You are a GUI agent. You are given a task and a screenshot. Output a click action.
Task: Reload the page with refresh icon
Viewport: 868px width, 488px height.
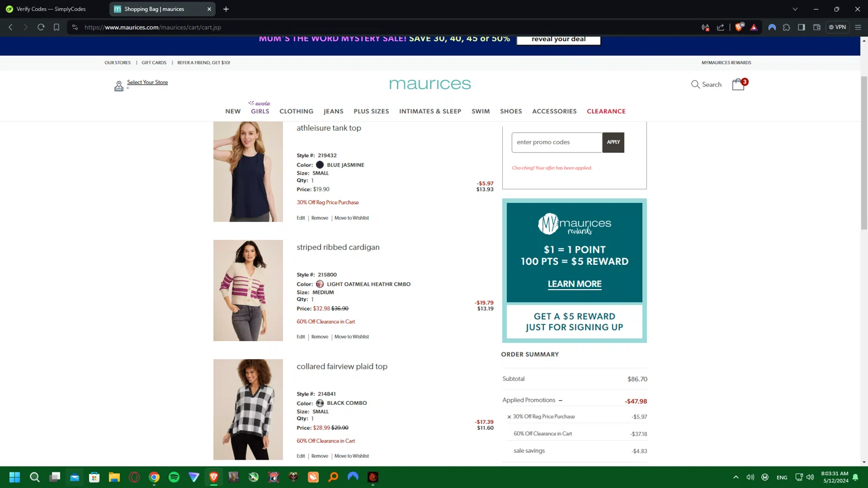[41, 27]
